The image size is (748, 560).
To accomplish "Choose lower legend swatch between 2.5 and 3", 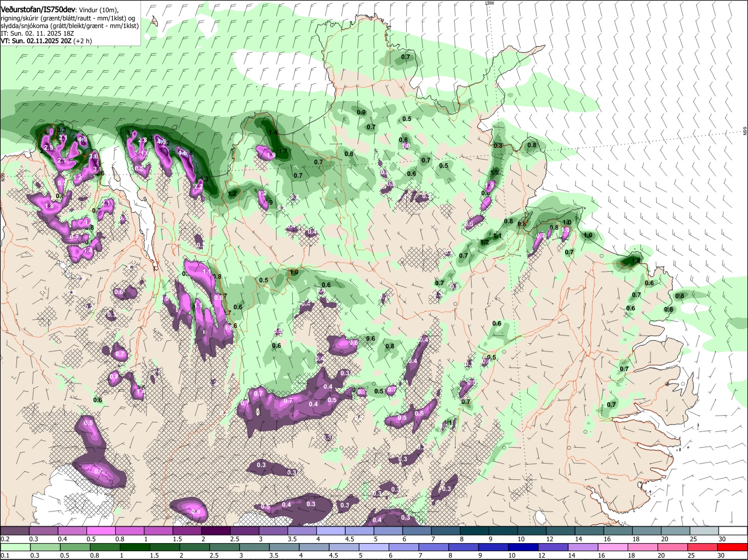I will [226, 547].
